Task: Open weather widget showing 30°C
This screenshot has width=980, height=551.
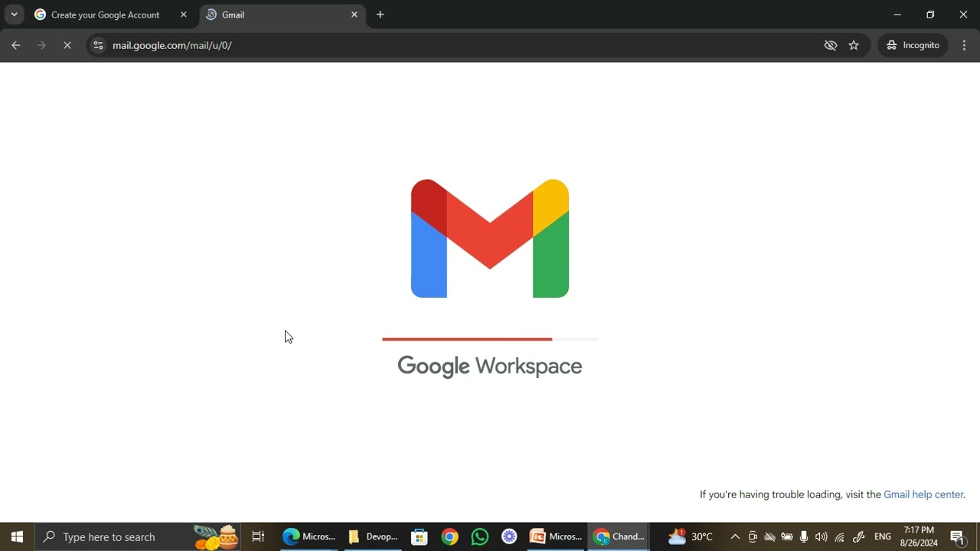Action: [x=690, y=536]
